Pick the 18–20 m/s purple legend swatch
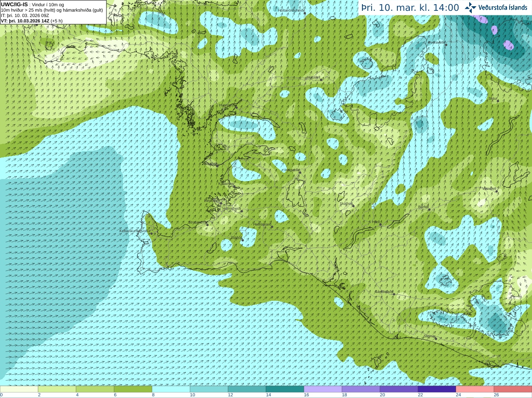The width and height of the screenshot is (532, 398). coord(361,389)
